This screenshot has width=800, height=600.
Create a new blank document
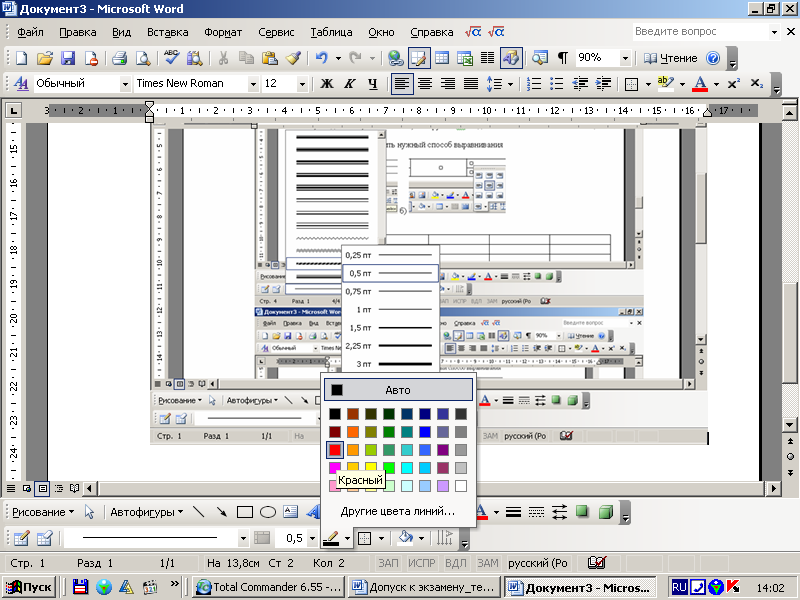point(21,58)
